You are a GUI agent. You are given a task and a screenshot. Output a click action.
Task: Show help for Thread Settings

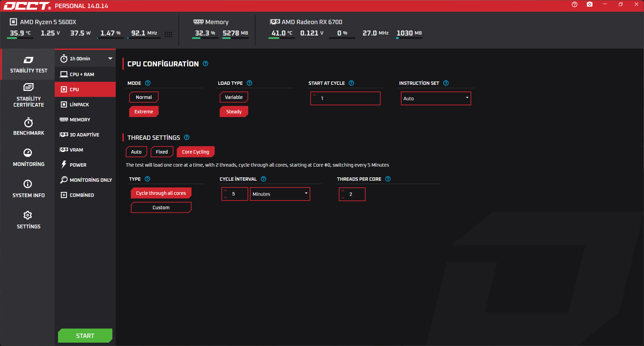pyautogui.click(x=187, y=137)
